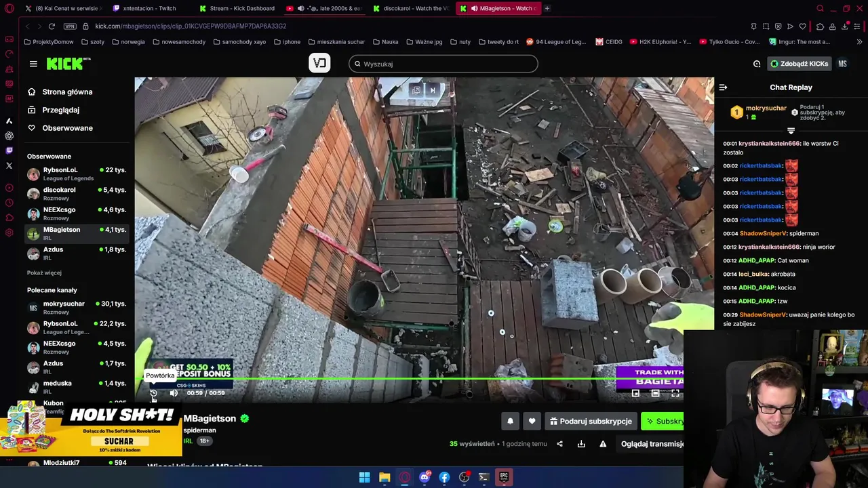The width and height of the screenshot is (868, 488).
Task: Enter fullscreen on the clip player
Action: pos(675,393)
